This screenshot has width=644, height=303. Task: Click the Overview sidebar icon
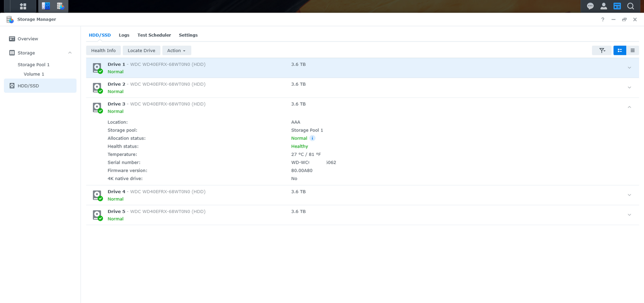[12, 39]
